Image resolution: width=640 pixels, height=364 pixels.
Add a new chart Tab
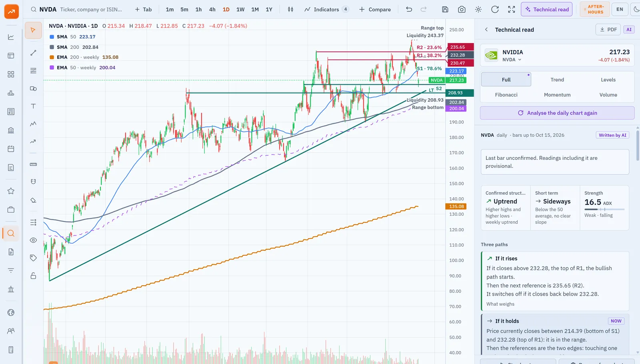143,9
